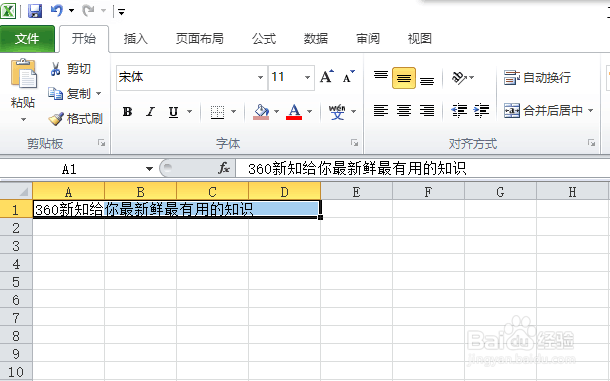Switch to the 开始 (Home) tab

(x=84, y=39)
